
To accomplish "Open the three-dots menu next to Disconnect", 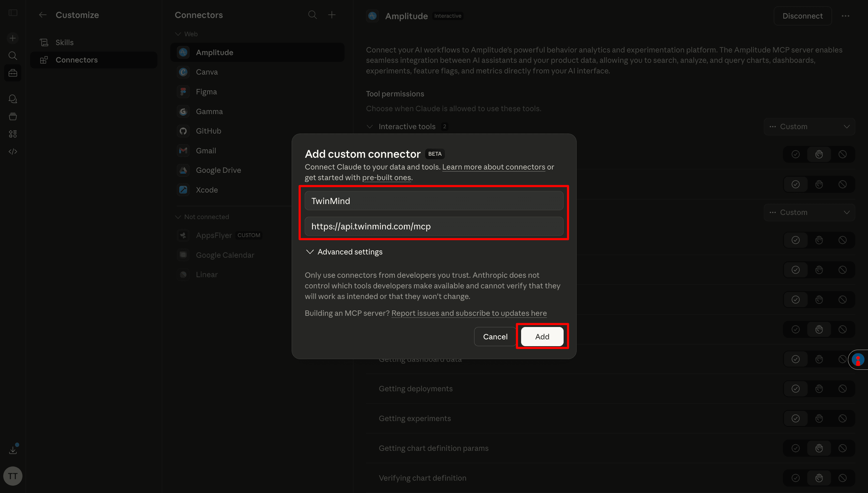I will 845,16.
